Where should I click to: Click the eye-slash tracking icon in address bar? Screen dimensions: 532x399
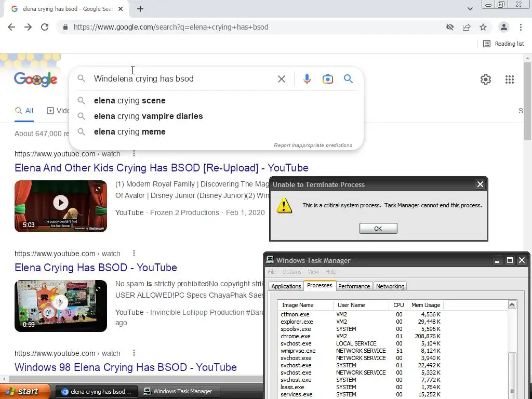point(450,27)
